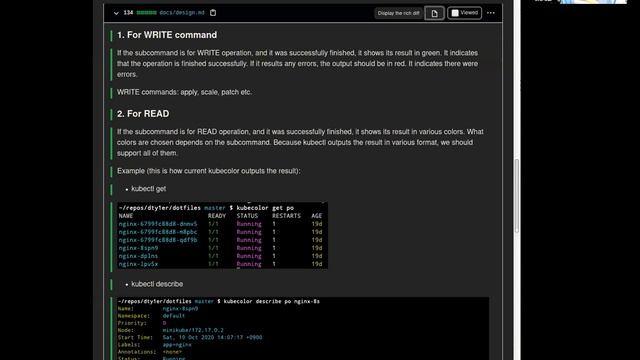Click the '1. For WRITE command' heading
640x360 pixels.
coord(167,35)
